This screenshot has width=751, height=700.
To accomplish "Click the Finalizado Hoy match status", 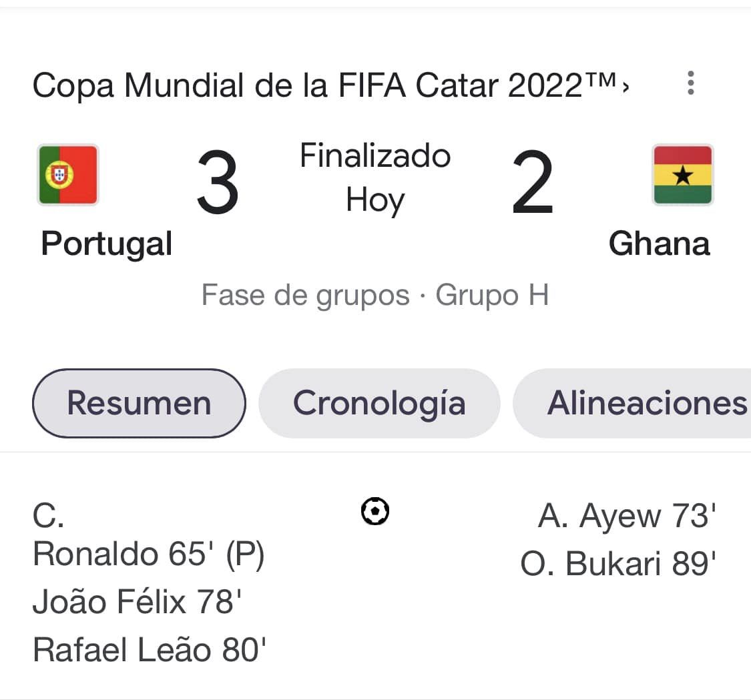I will click(x=375, y=178).
